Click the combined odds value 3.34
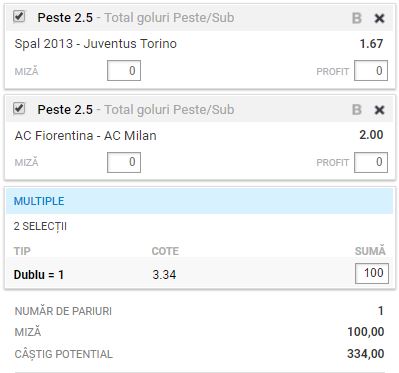The width and height of the screenshot is (399, 373). pyautogui.click(x=164, y=275)
